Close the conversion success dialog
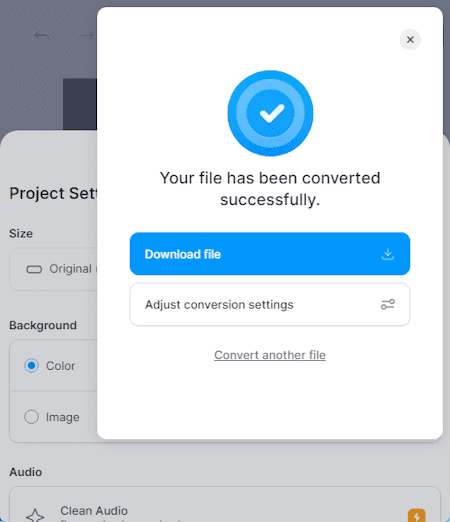450x522 pixels. tap(410, 40)
